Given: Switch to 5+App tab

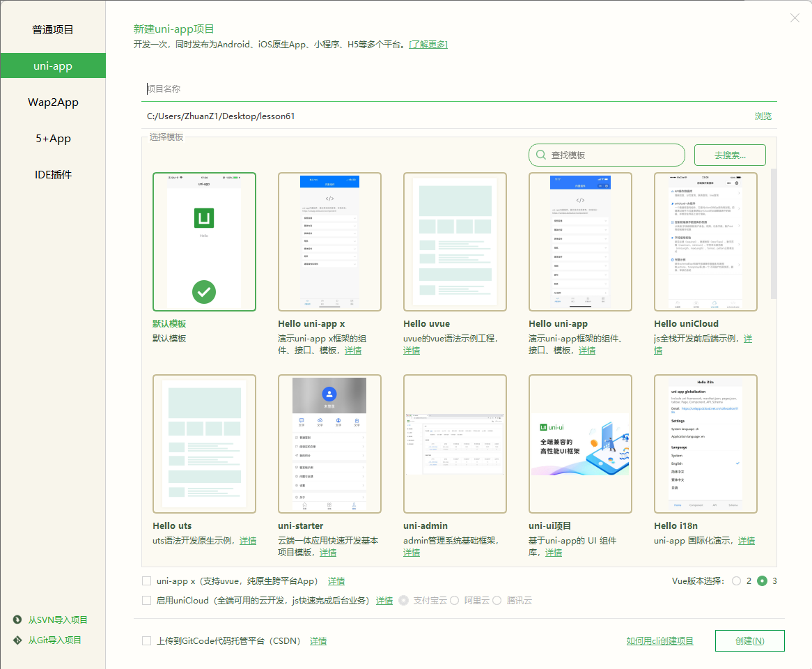Looking at the screenshot, I should tap(53, 139).
